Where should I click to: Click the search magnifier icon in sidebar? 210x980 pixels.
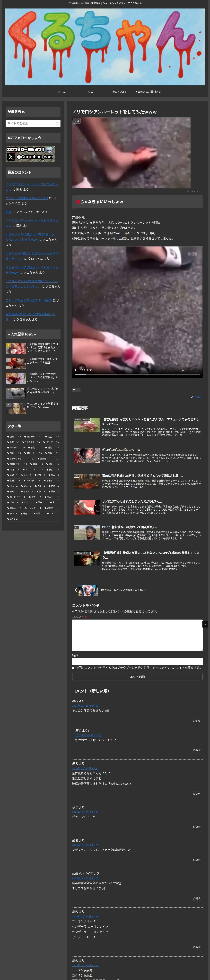tap(57, 124)
